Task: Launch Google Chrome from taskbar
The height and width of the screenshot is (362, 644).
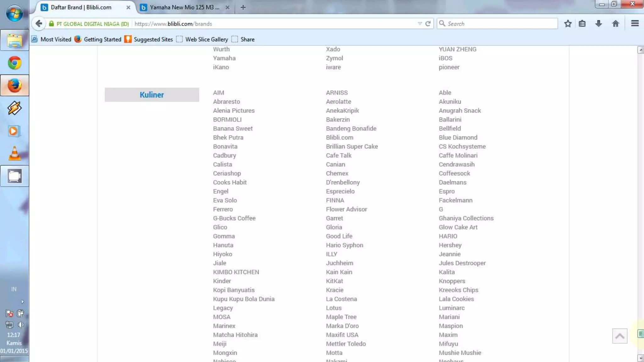Action: (x=14, y=63)
